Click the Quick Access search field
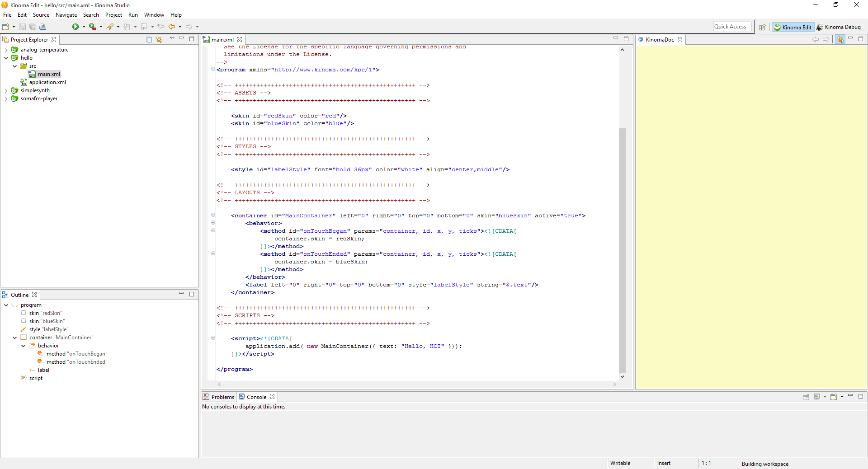This screenshot has width=868, height=469. pos(731,27)
